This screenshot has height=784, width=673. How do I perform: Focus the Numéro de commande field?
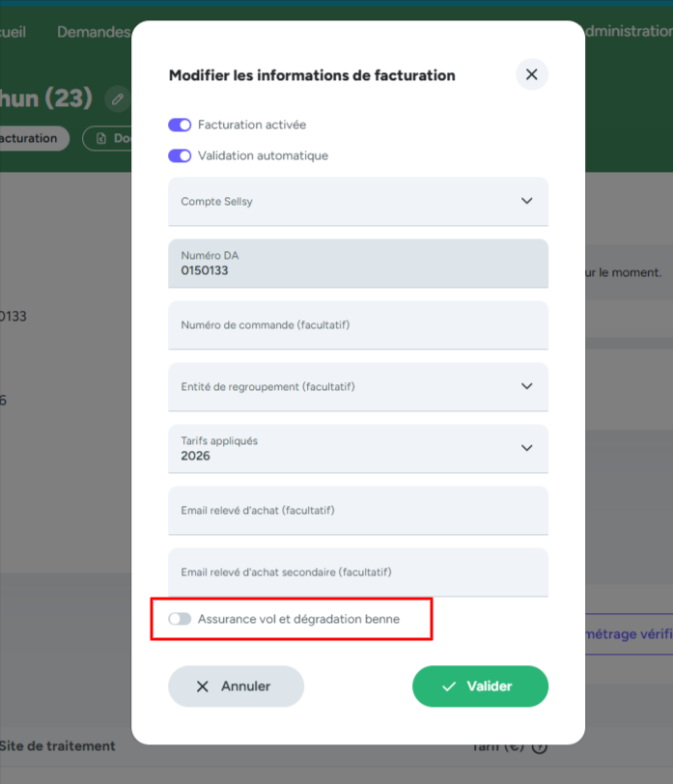click(357, 325)
